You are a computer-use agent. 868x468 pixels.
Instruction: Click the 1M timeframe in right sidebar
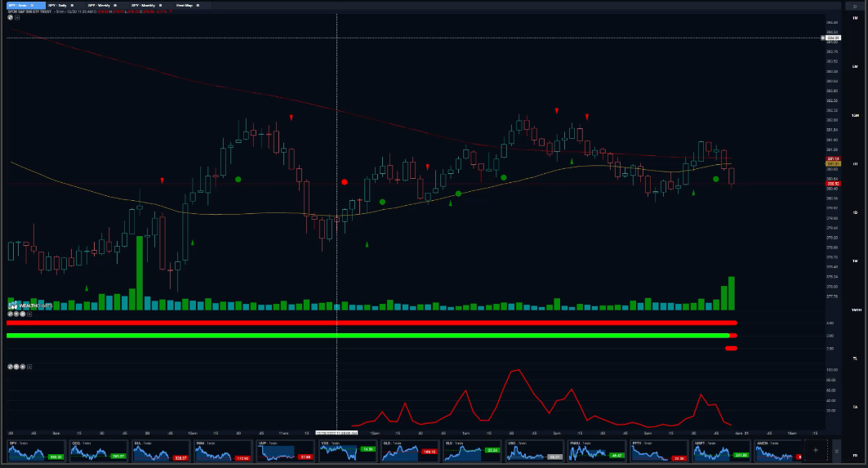point(854,17)
